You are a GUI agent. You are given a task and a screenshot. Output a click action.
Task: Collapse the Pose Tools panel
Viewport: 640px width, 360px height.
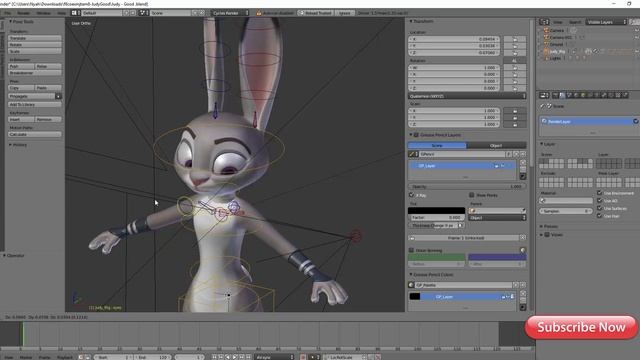tap(10, 22)
